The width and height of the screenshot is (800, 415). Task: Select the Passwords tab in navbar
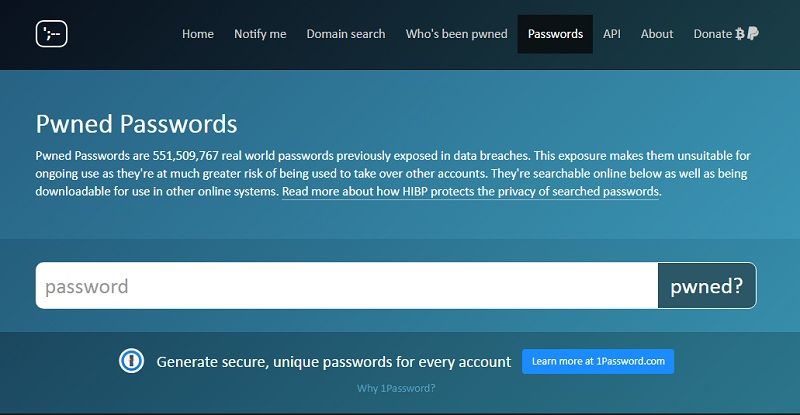pyautogui.click(x=555, y=34)
